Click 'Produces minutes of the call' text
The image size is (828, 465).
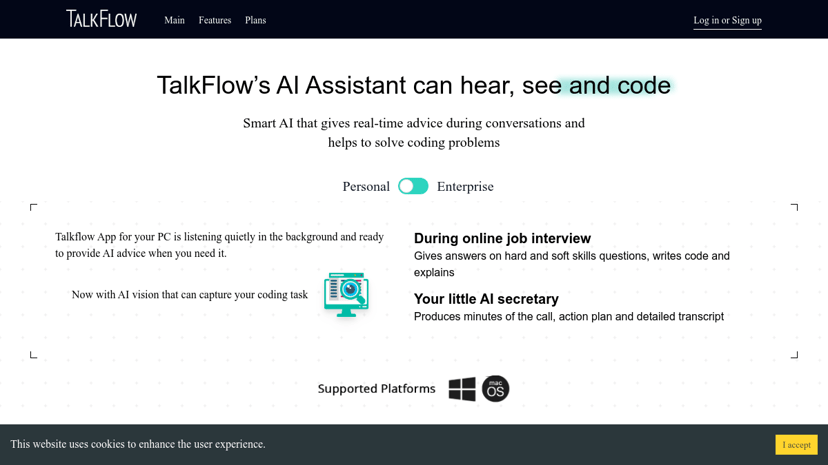(x=569, y=317)
